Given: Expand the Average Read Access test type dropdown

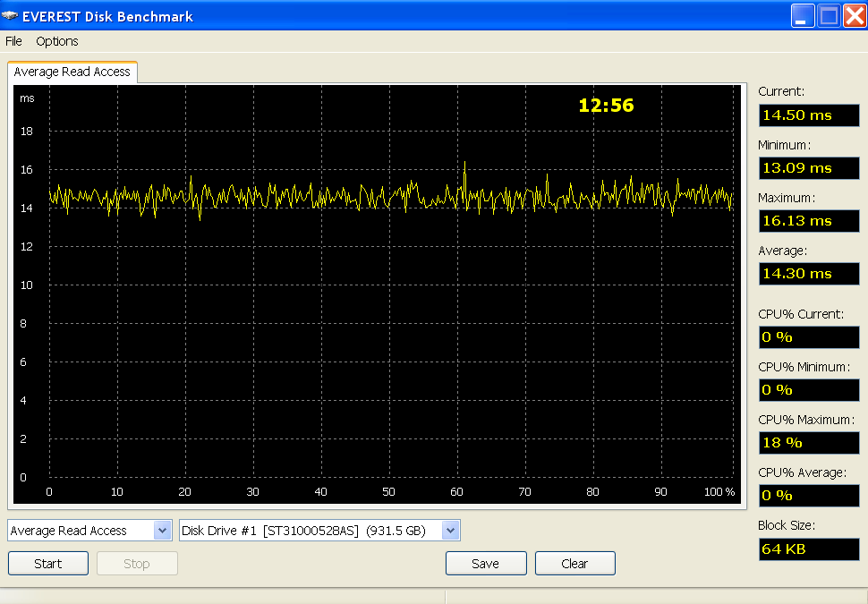Looking at the screenshot, I should (x=162, y=531).
